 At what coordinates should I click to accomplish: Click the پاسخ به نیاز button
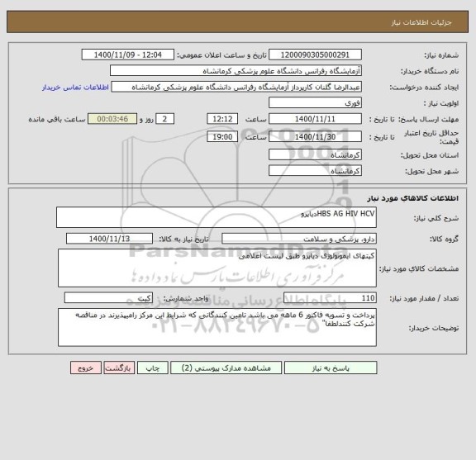click(331, 368)
